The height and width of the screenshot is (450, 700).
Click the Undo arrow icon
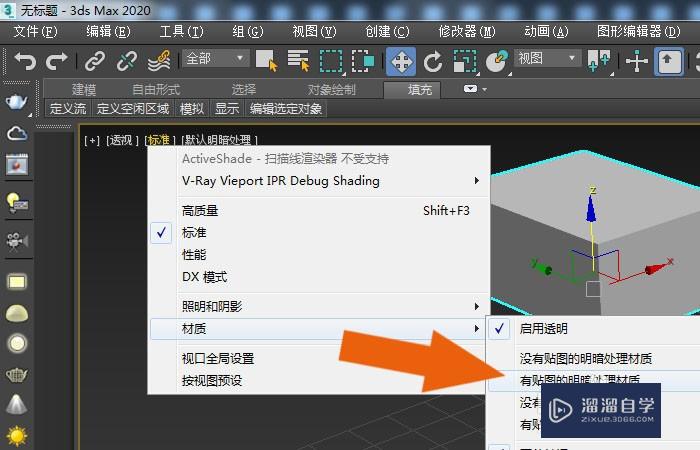point(25,61)
